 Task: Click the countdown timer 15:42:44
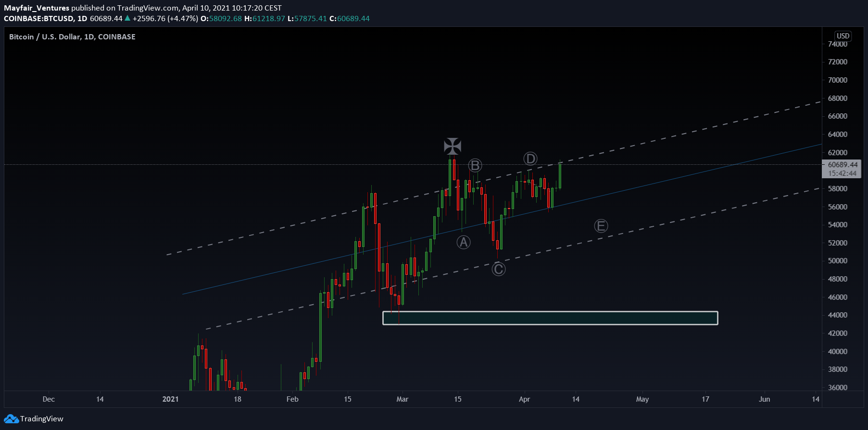tap(843, 173)
